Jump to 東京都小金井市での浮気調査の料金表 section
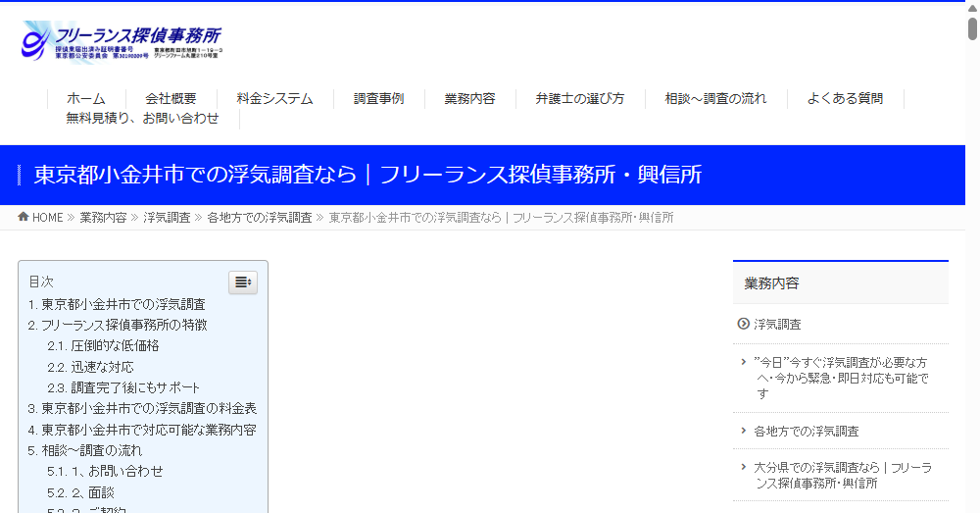Image resolution: width=980 pixels, height=513 pixels. click(148, 408)
